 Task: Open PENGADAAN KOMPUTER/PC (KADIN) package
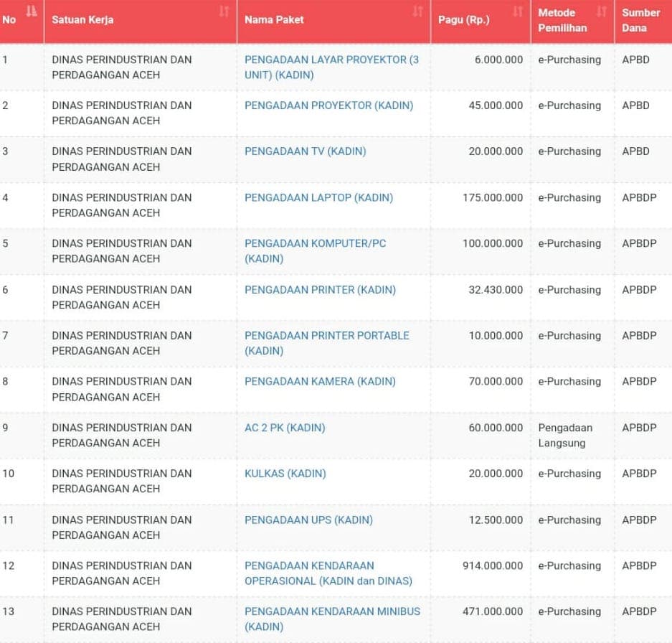[315, 250]
